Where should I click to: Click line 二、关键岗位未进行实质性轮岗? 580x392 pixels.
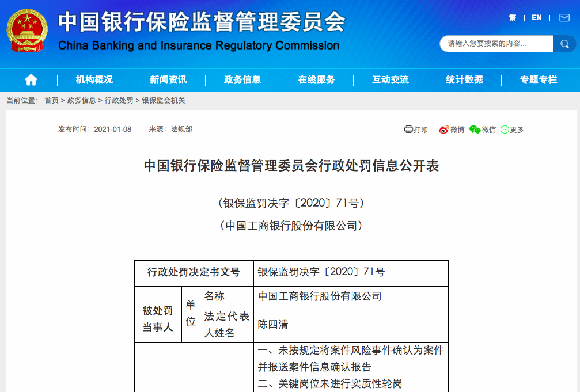pyautogui.click(x=330, y=383)
